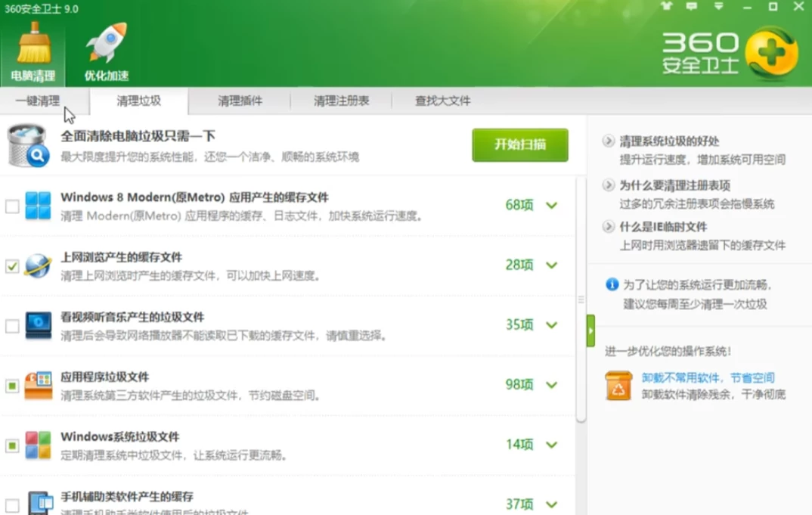The image size is (812, 515).
Task: Click the 28项 count text
Action: coord(519,265)
